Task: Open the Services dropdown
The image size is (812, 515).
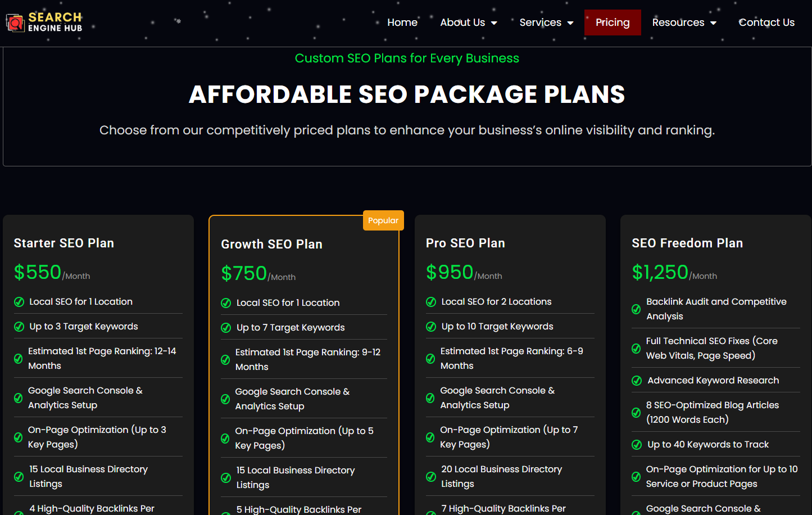Action: click(546, 22)
